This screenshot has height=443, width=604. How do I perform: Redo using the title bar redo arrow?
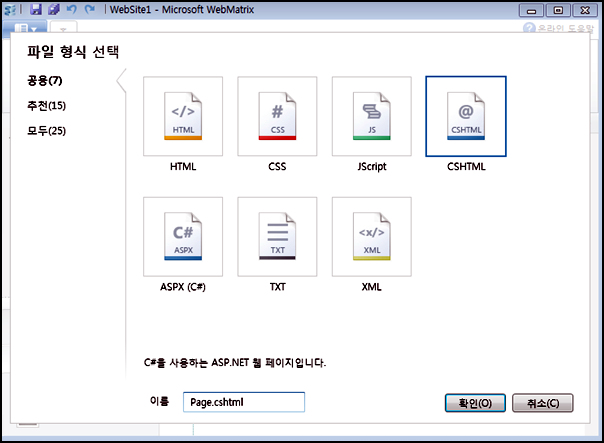(90, 9)
